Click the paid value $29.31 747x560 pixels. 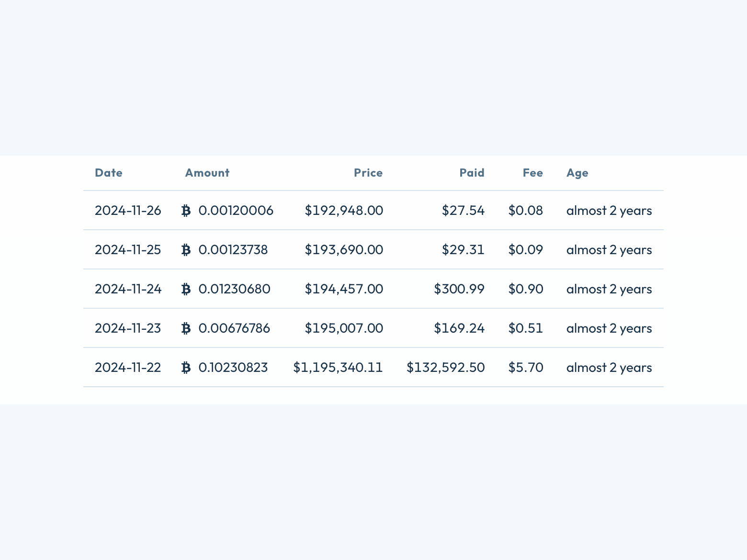click(x=463, y=250)
